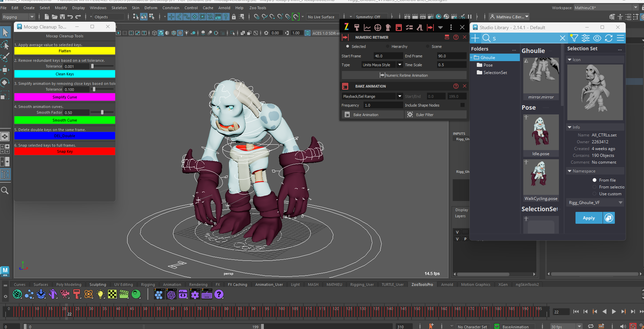Toggle the P playback box in layers

(x=465, y=239)
